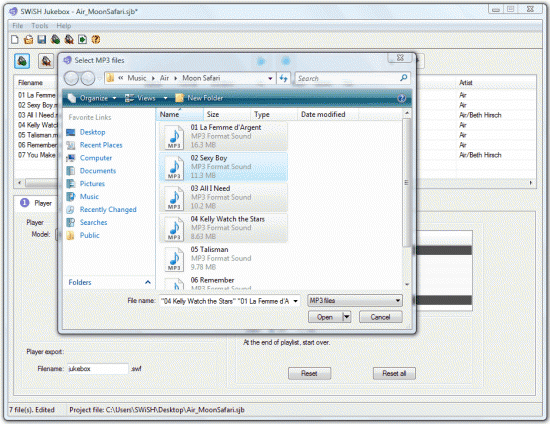Click the Reset all button in main window
Image resolution: width=550 pixels, height=424 pixels.
pyautogui.click(x=394, y=373)
